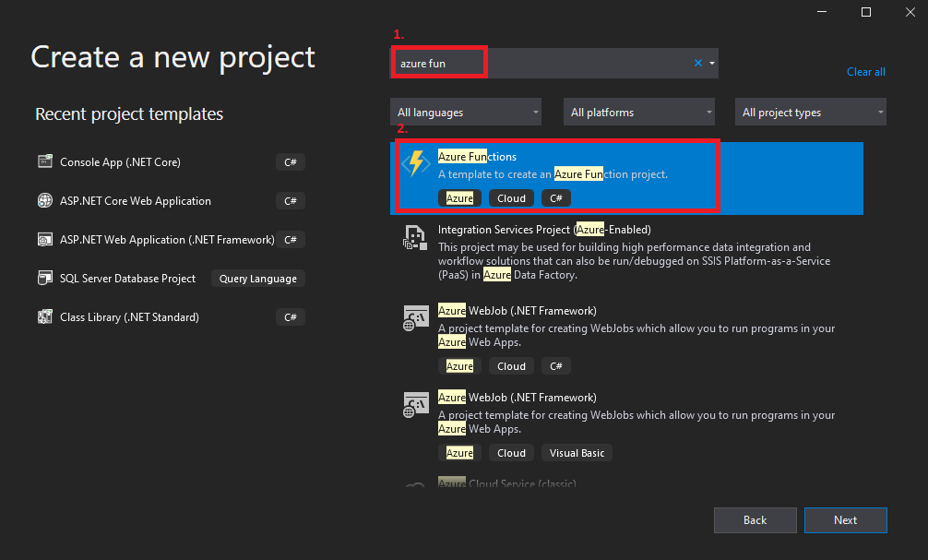Click the Class Library (.NET Standard) icon
928x560 pixels.
coord(44,316)
